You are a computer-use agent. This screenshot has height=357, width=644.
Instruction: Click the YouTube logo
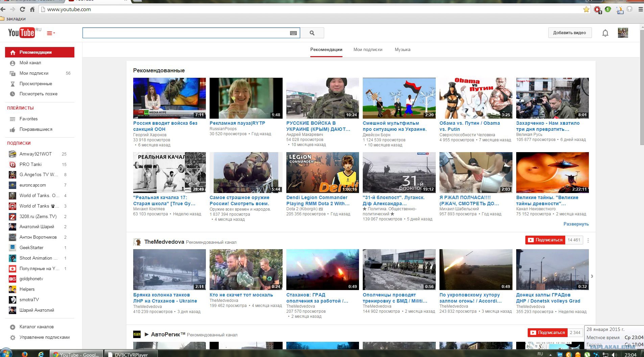coord(21,33)
